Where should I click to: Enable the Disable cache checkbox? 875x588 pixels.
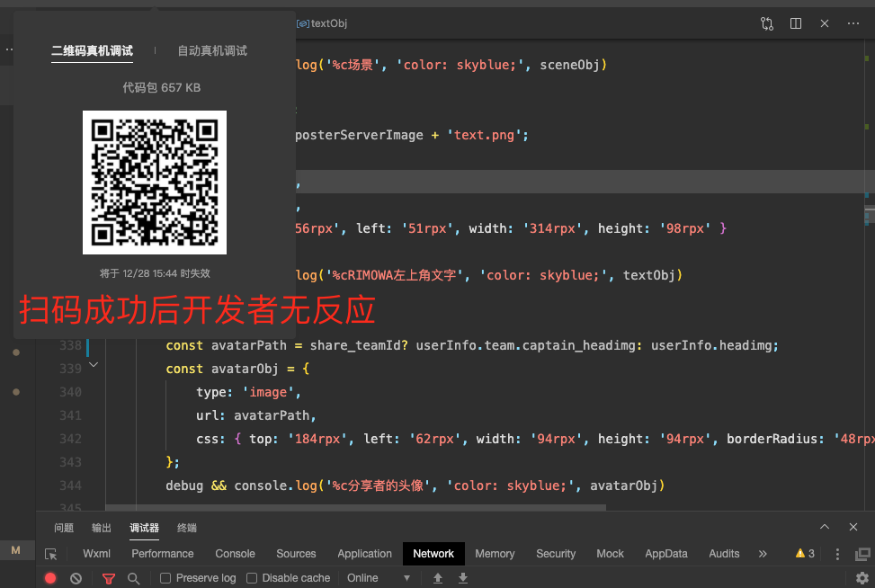(x=252, y=578)
